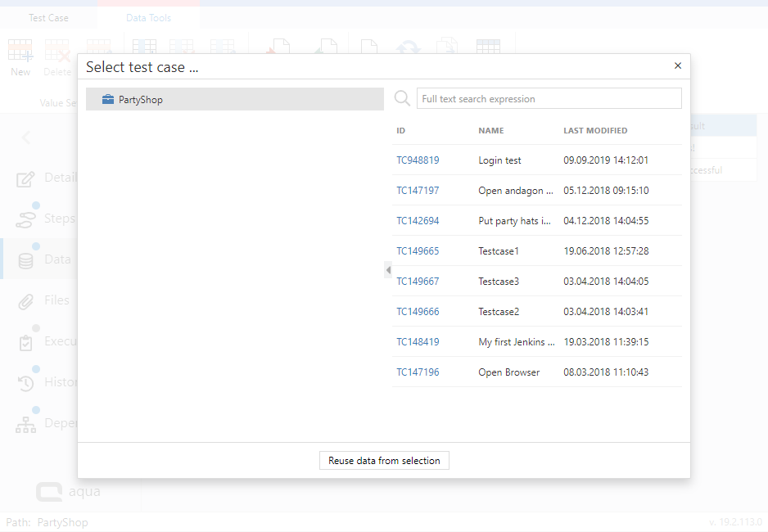The height and width of the screenshot is (532, 768).
Task: Click the New value set icon
Action: pos(20,51)
